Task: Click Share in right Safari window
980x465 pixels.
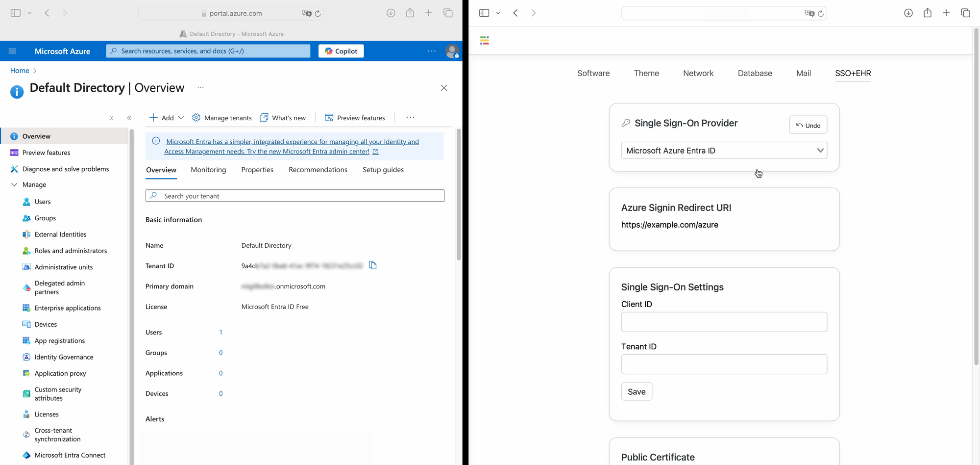Action: (x=928, y=13)
